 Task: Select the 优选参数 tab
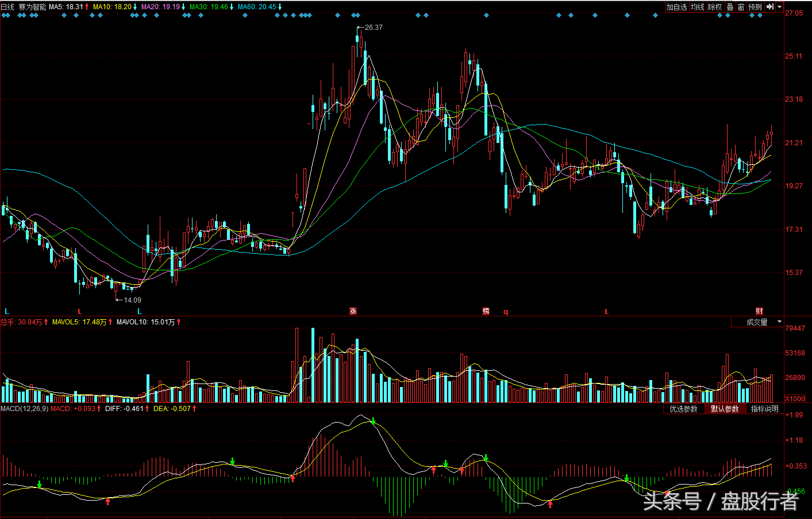683,409
